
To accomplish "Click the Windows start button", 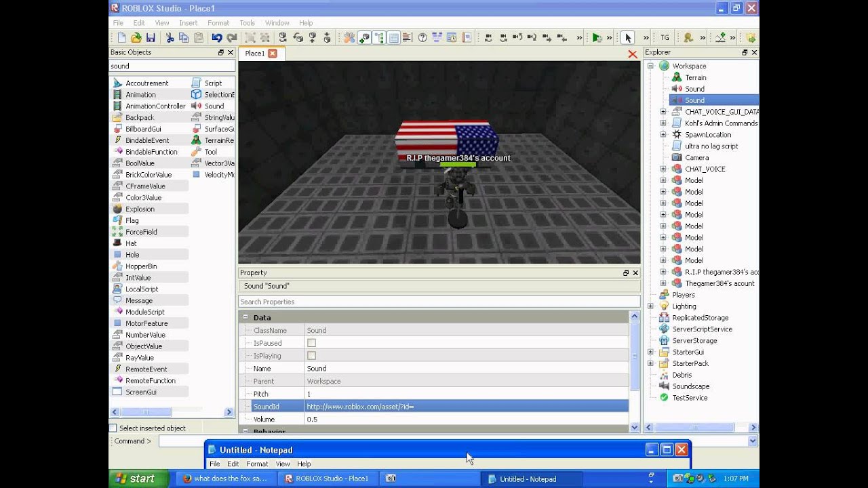I will tap(134, 479).
